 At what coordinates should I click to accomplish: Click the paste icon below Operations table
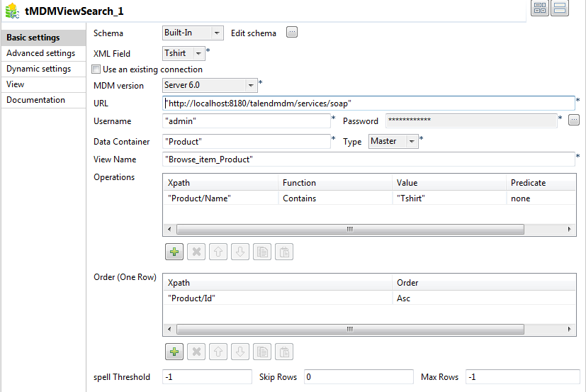(283, 252)
